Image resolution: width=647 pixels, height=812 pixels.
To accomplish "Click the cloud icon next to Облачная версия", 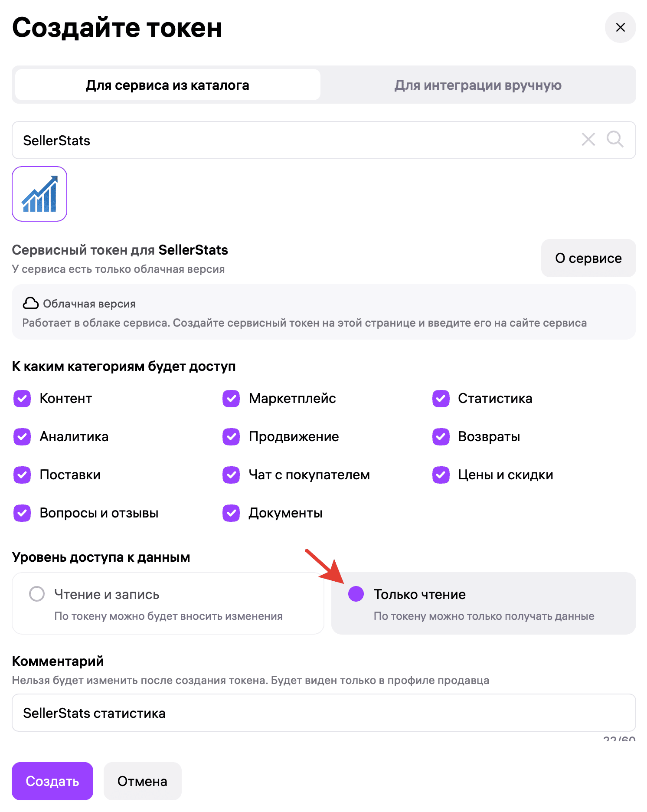I will click(29, 303).
